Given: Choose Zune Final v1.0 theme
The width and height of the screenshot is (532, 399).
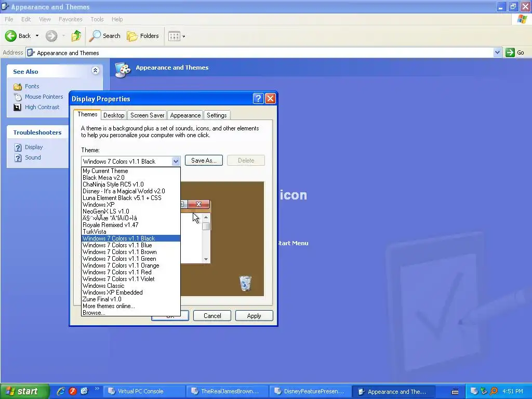Looking at the screenshot, I should click(x=130, y=299).
